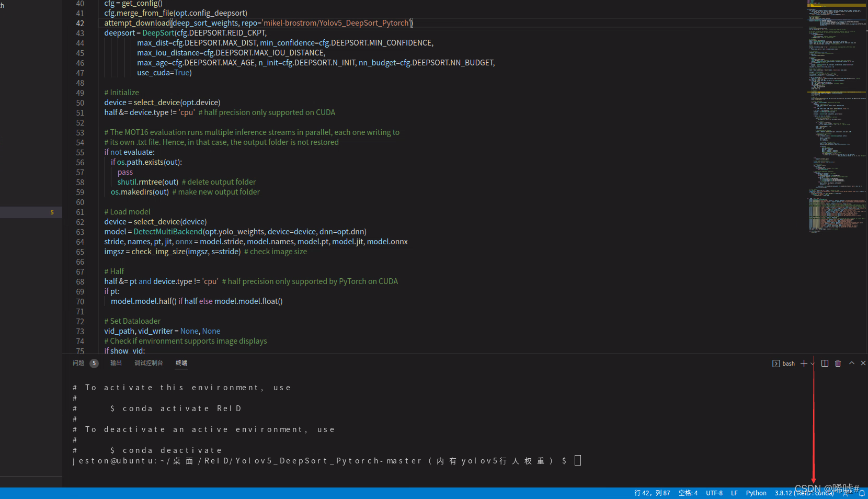
Task: Change end-of-line sequence via LF
Action: click(734, 493)
